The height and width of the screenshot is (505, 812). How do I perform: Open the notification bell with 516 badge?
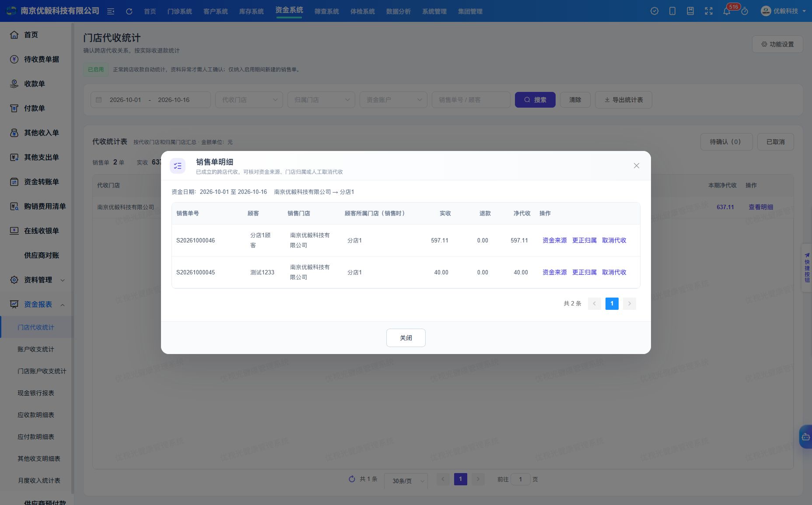coord(727,11)
